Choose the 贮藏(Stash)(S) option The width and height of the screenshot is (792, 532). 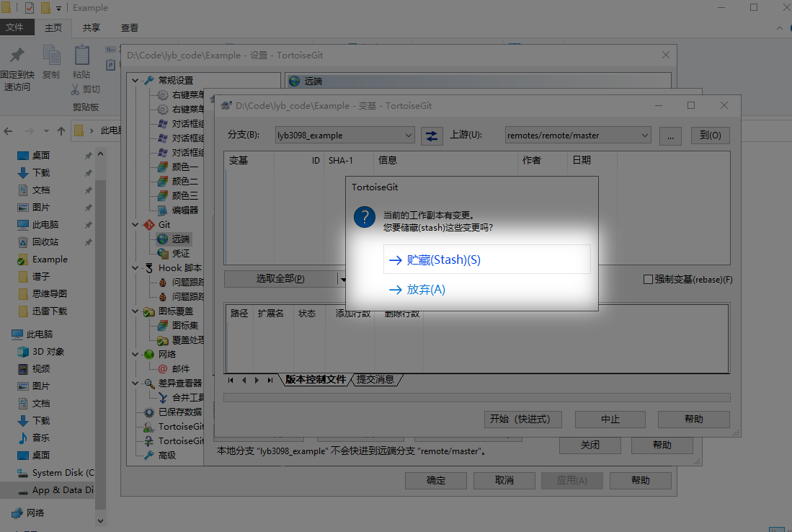click(486, 260)
